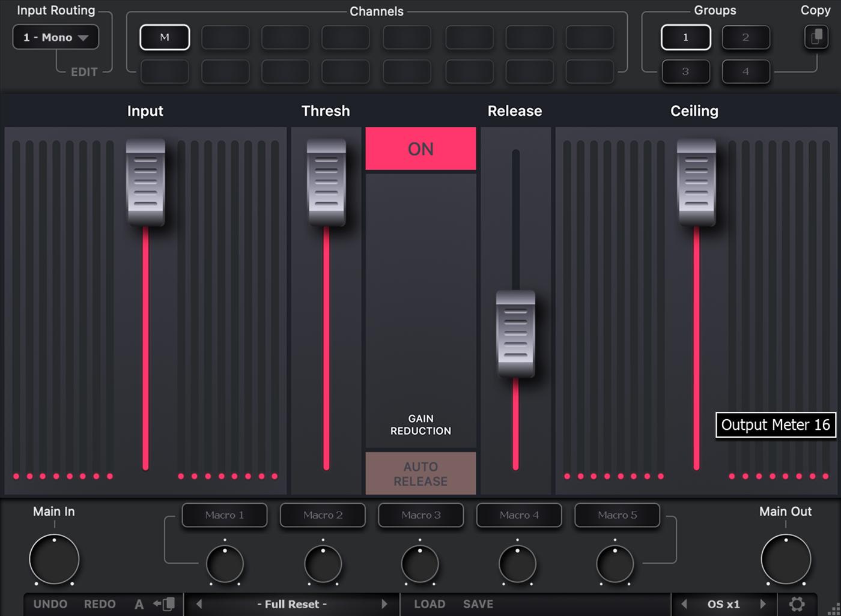Click the copy A to B icon
Screen dimensions: 841x616
[x=164, y=604]
